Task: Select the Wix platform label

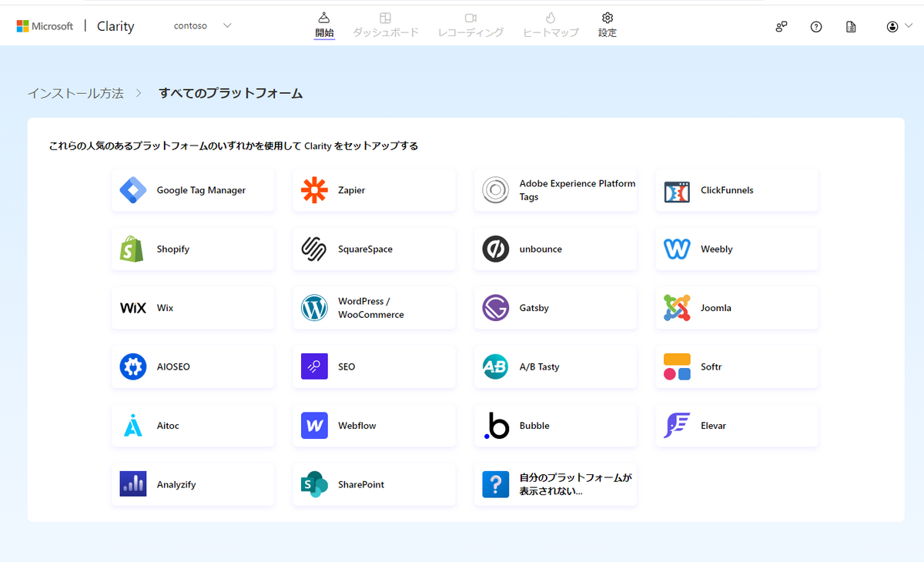Action: 165,308
